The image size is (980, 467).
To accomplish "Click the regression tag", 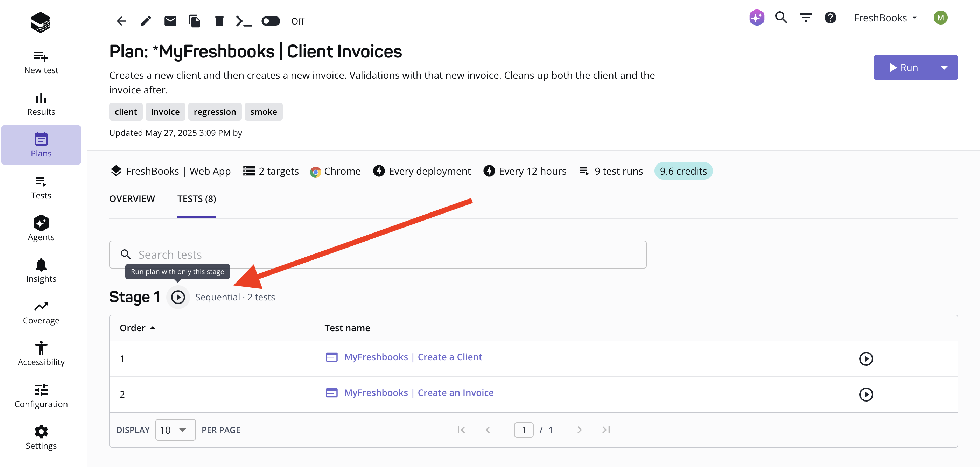I will coord(215,112).
